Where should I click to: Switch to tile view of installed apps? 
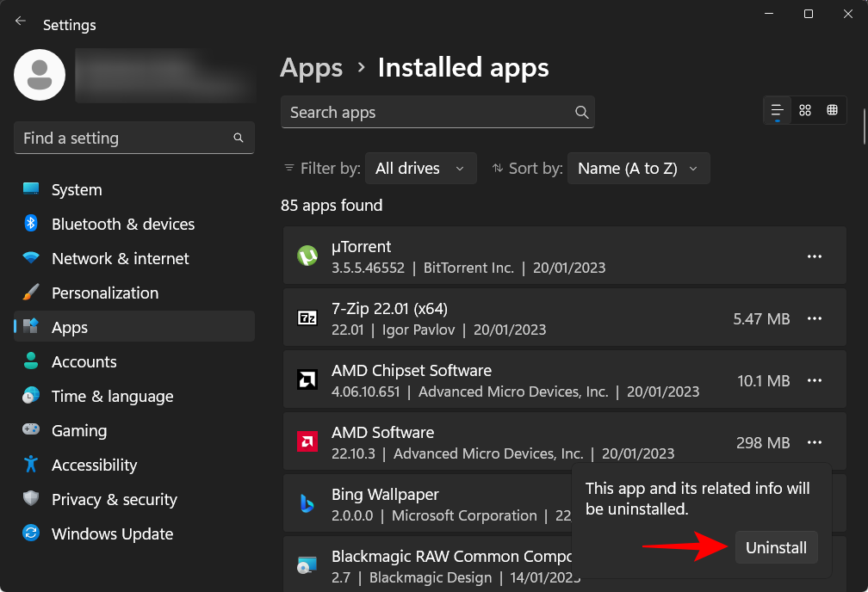(804, 110)
